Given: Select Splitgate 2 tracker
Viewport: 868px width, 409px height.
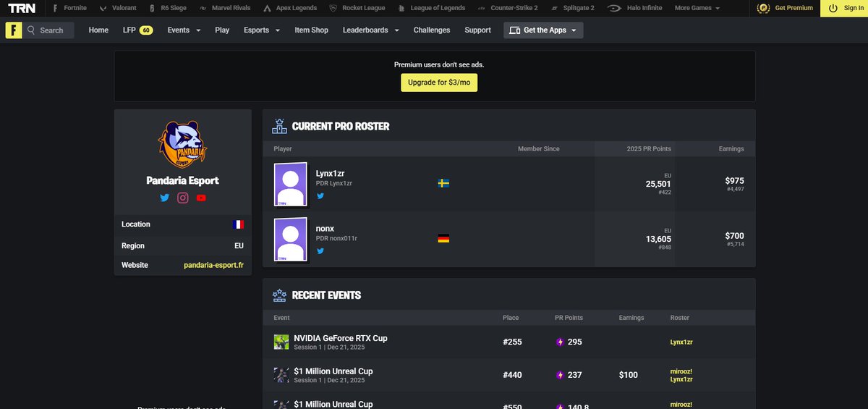Looking at the screenshot, I should pos(572,8).
